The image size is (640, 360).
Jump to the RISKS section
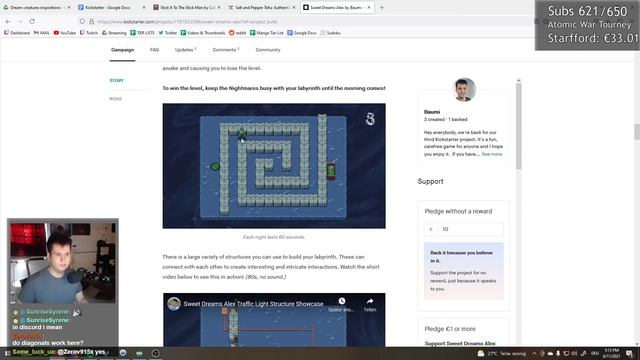point(115,99)
